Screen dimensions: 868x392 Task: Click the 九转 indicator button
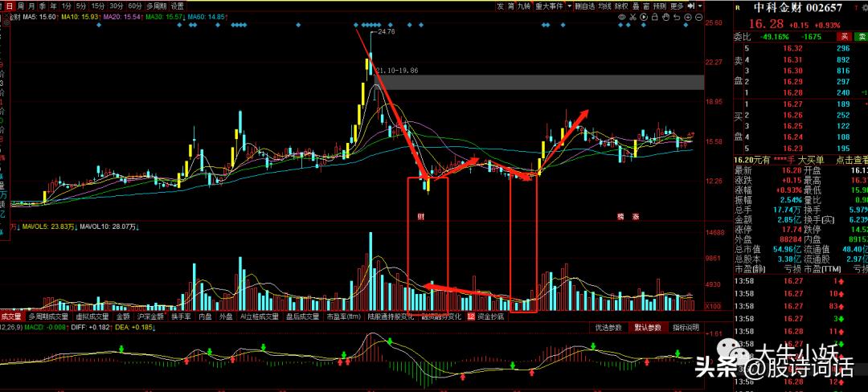(x=524, y=6)
